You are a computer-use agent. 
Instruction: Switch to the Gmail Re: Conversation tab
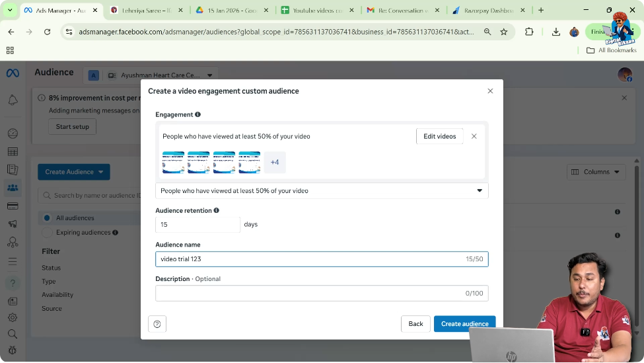click(403, 11)
